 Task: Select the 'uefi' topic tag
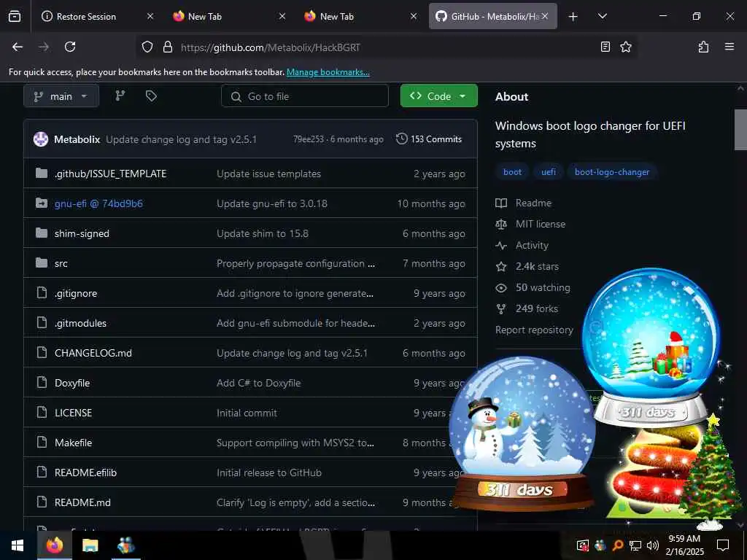549,172
